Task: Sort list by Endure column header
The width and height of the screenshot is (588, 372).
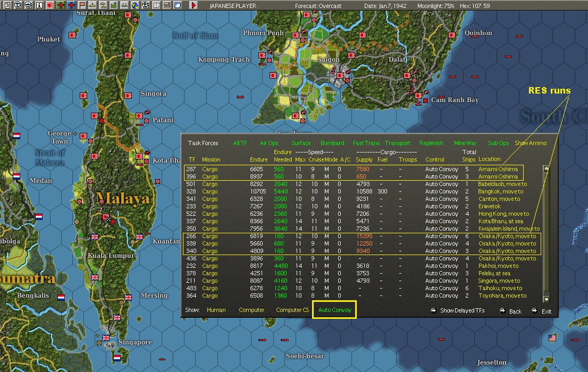Action: pyautogui.click(x=259, y=159)
